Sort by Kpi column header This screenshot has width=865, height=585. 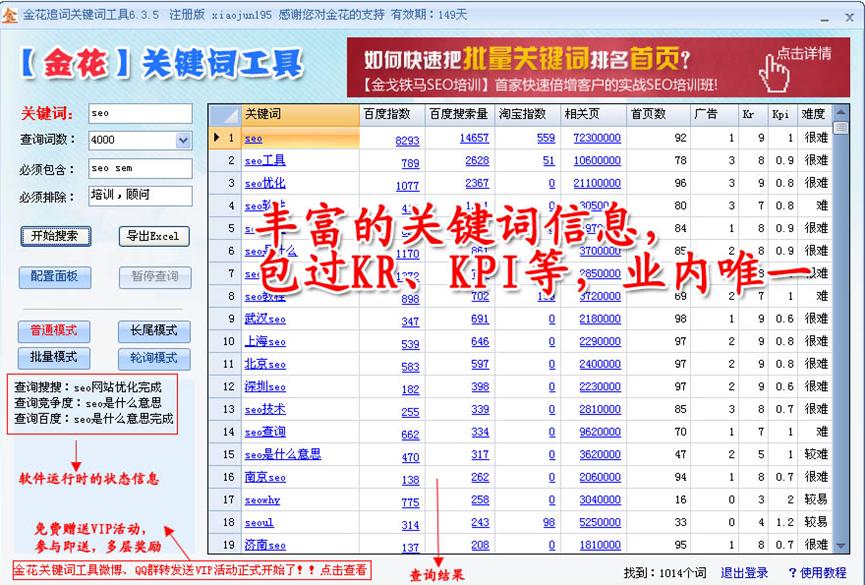783,114
